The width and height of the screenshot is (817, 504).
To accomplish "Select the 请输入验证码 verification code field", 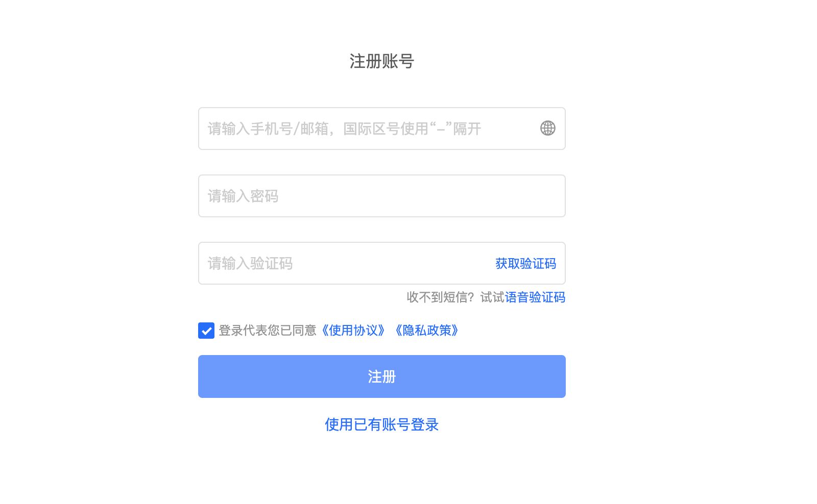I will [x=381, y=263].
